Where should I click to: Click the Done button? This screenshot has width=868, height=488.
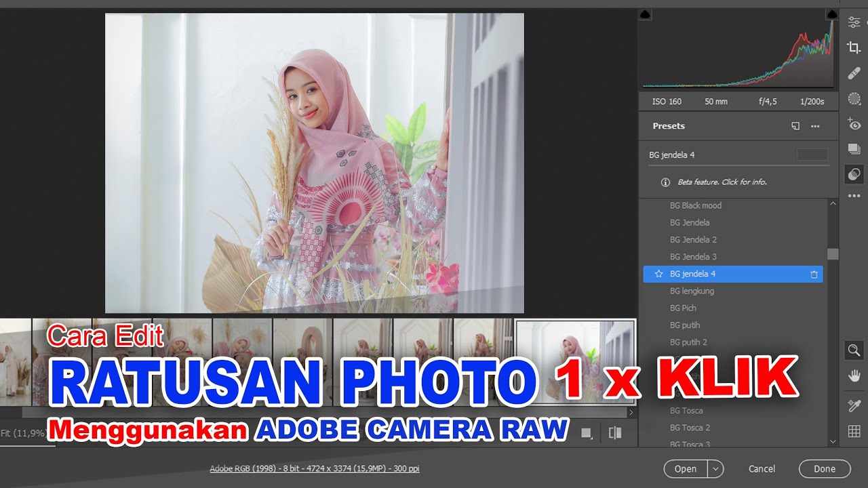point(825,468)
